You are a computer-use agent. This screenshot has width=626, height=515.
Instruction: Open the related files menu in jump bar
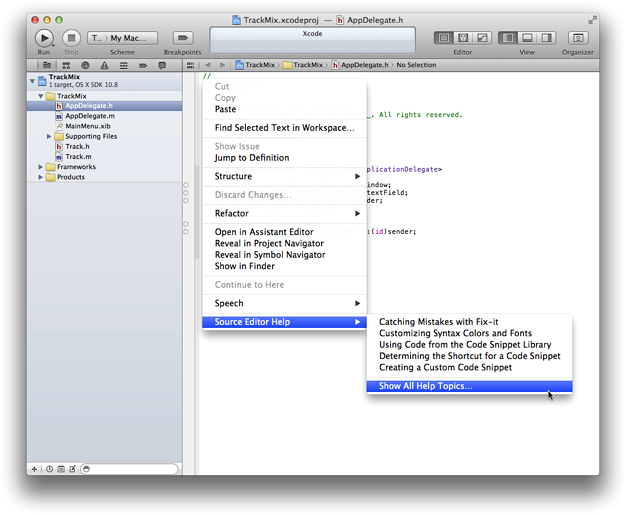[190, 65]
